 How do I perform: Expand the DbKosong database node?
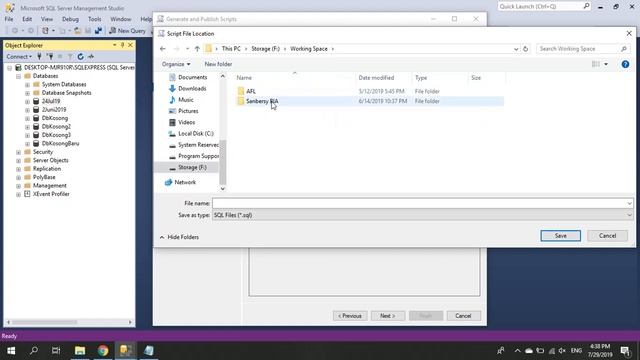coord(27,118)
